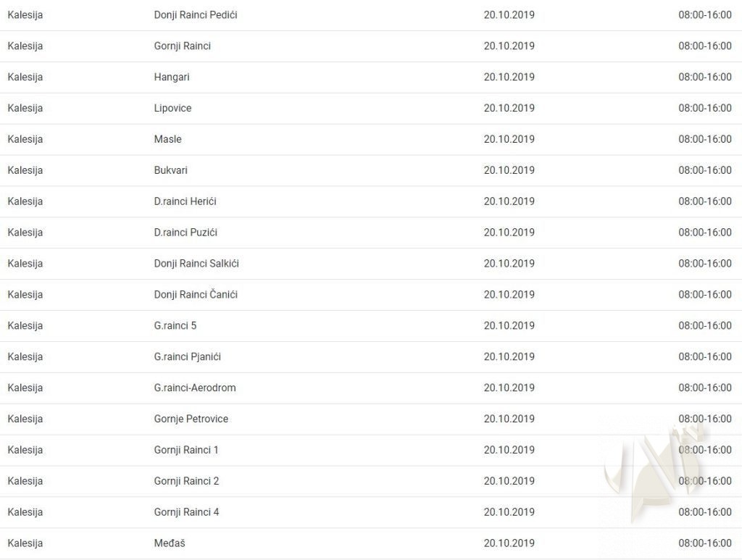The width and height of the screenshot is (742, 560).
Task: Click the D.rainci Herići entry
Action: (x=185, y=202)
